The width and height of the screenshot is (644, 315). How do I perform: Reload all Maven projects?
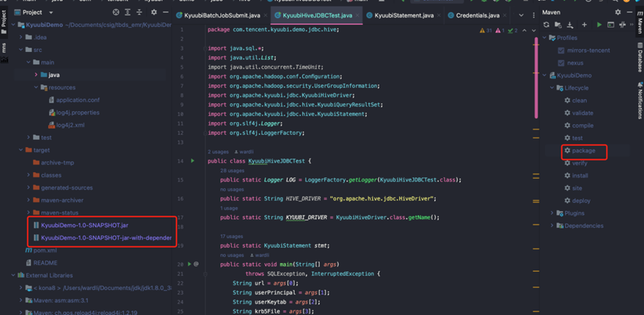pyautogui.click(x=546, y=25)
